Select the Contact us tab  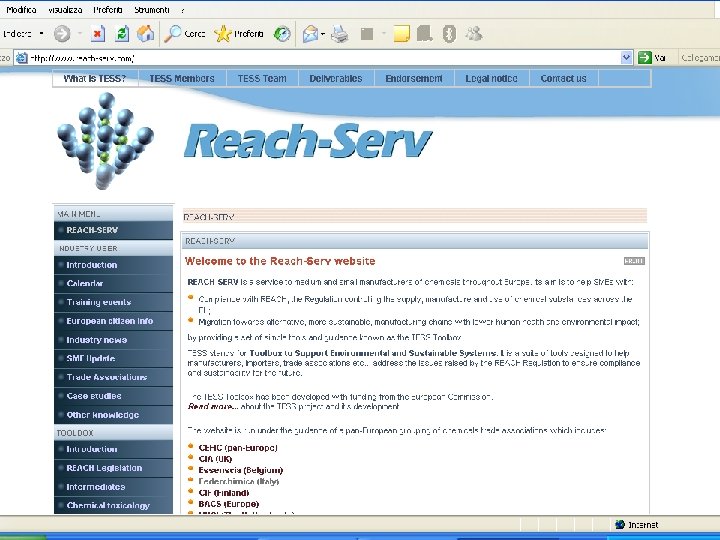click(563, 79)
